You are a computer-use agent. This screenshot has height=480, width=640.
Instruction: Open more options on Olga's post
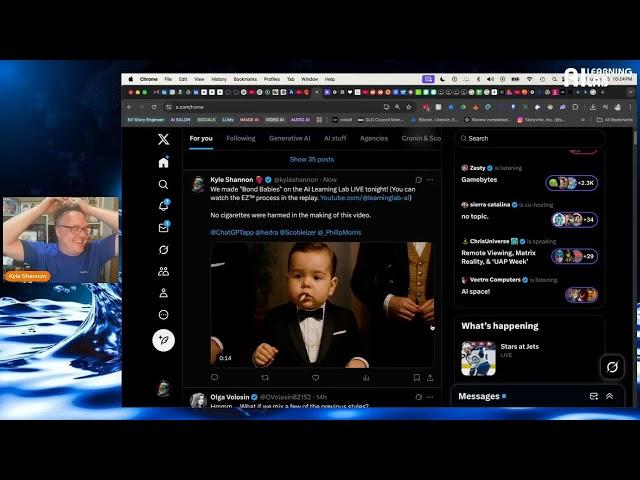click(x=430, y=397)
